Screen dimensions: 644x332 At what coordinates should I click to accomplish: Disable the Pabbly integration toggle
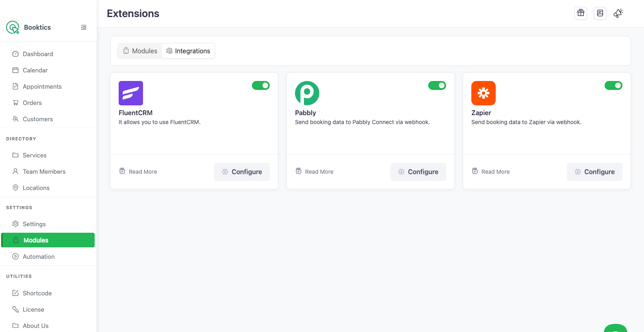pos(437,85)
